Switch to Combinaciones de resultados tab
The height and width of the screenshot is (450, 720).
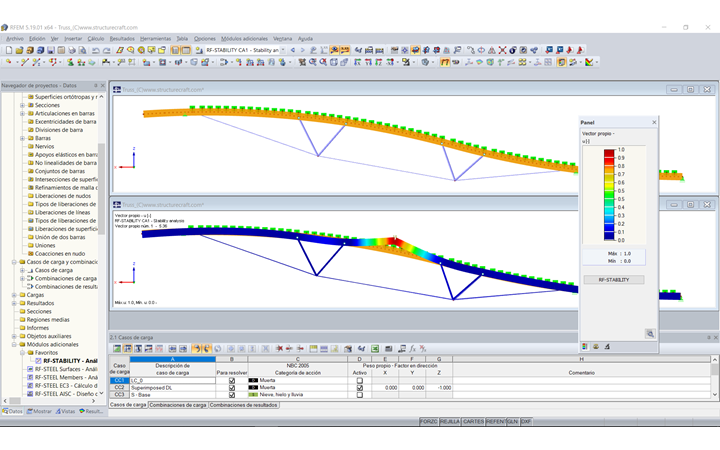pyautogui.click(x=243, y=405)
